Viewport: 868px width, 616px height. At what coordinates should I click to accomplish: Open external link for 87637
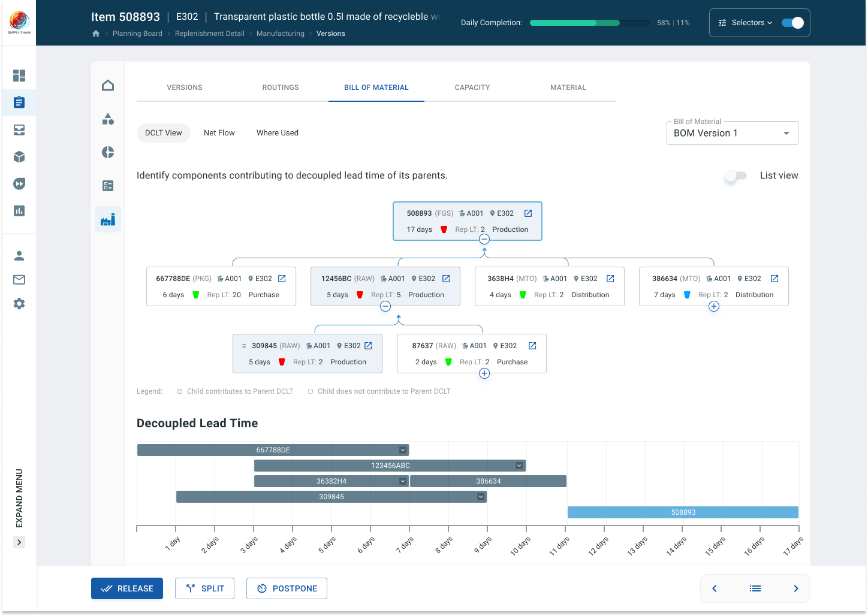[532, 346]
